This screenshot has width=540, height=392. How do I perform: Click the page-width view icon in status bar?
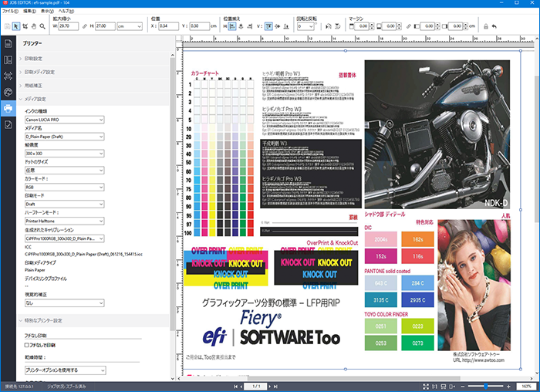coord(444,387)
